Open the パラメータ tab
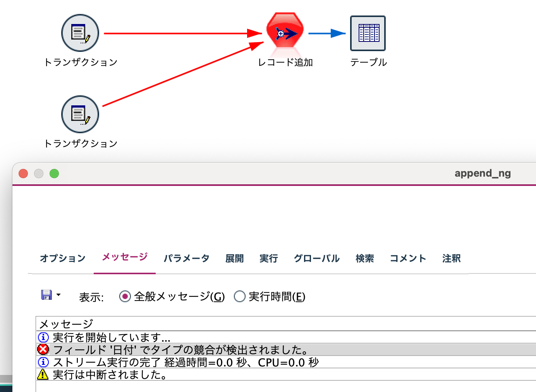 point(187,258)
